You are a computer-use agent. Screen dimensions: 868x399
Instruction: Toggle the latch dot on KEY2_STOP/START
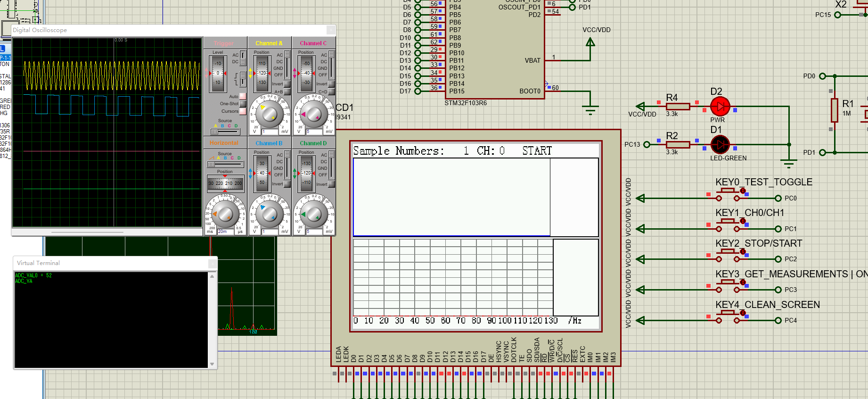(743, 251)
